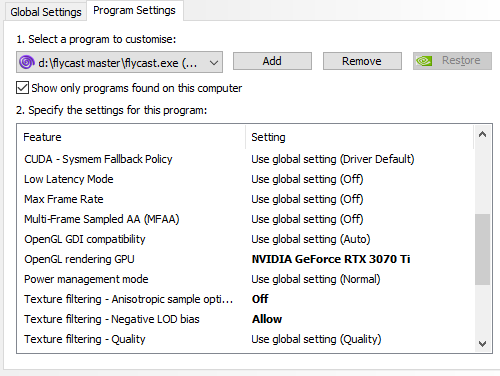Click the NVIDIA logo on Restore button

click(x=424, y=61)
